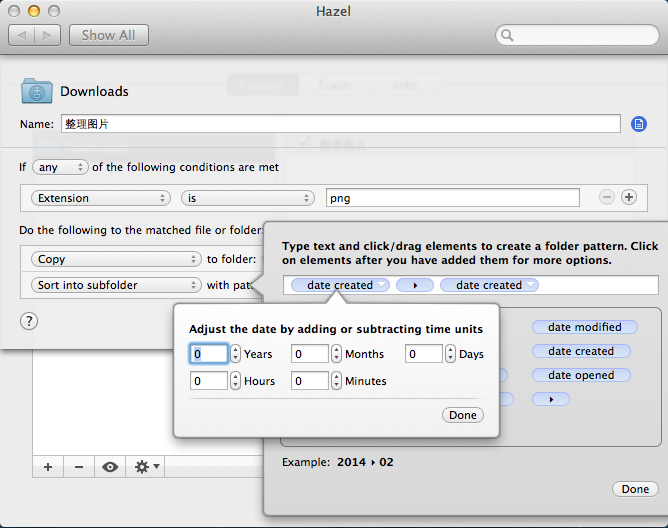Image resolution: width=668 pixels, height=528 pixels.
Task: Click the Hazel window title
Action: tap(334, 11)
